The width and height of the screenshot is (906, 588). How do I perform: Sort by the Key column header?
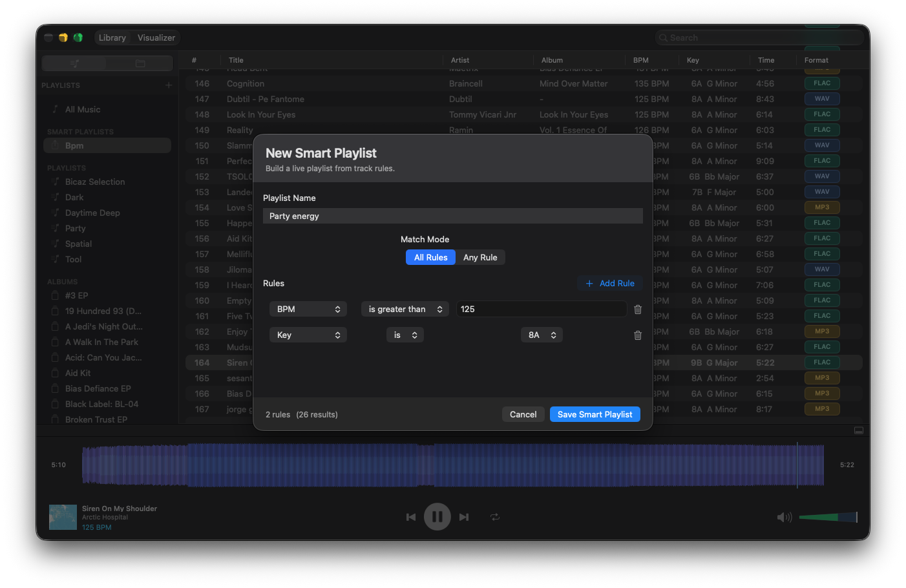[x=693, y=60]
